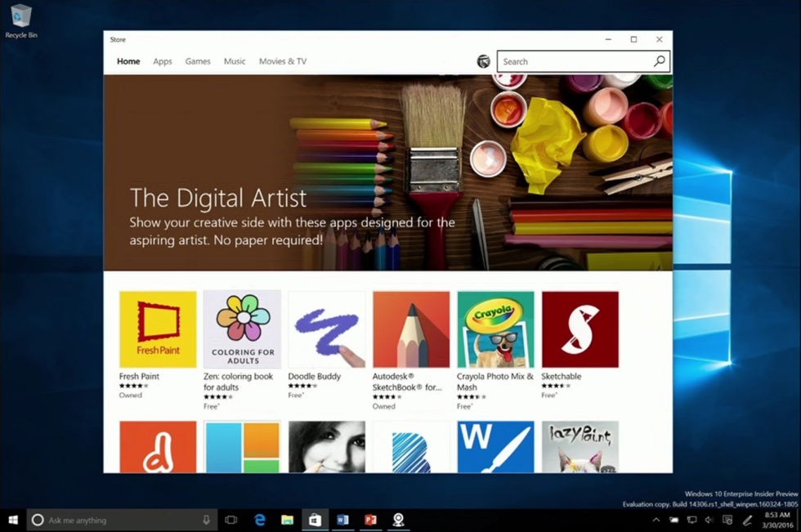Open Autodesk SketchBook app tile
Image resolution: width=801 pixels, height=532 pixels.
(411, 329)
